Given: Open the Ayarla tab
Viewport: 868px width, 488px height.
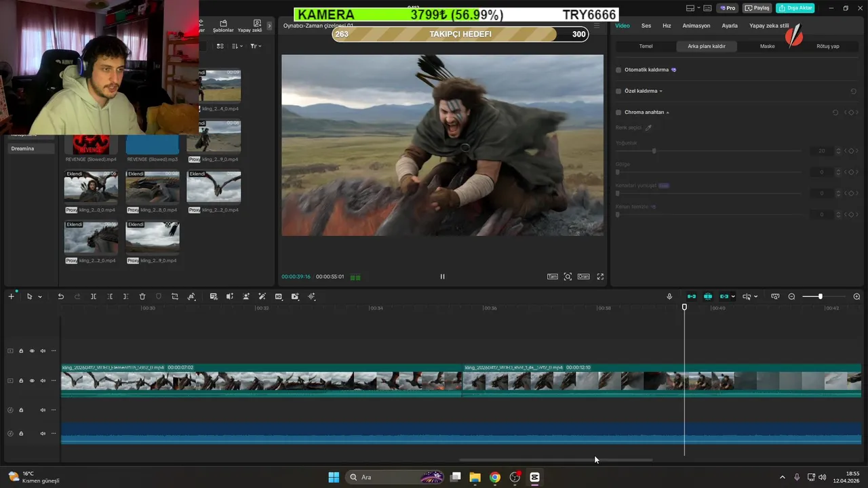Looking at the screenshot, I should click(x=730, y=26).
